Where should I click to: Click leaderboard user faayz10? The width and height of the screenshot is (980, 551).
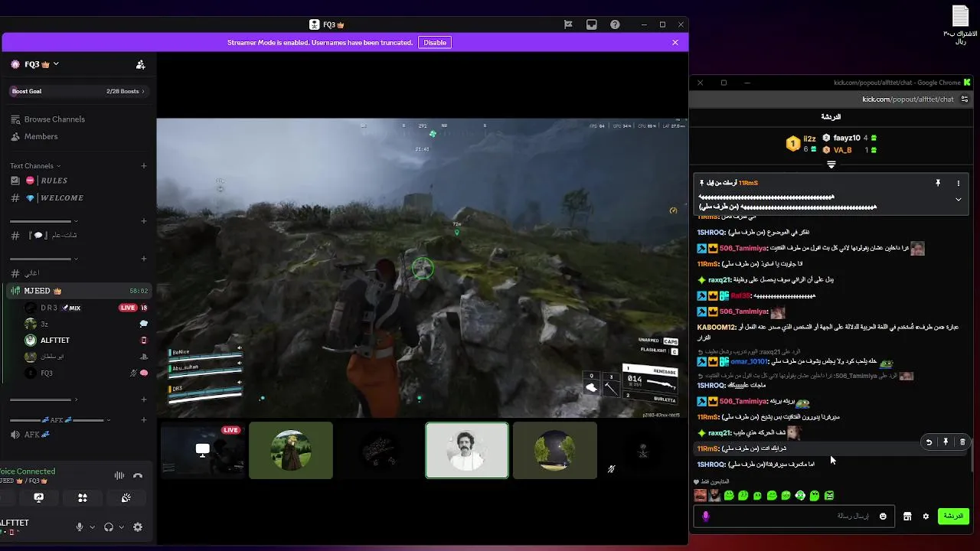click(x=847, y=138)
